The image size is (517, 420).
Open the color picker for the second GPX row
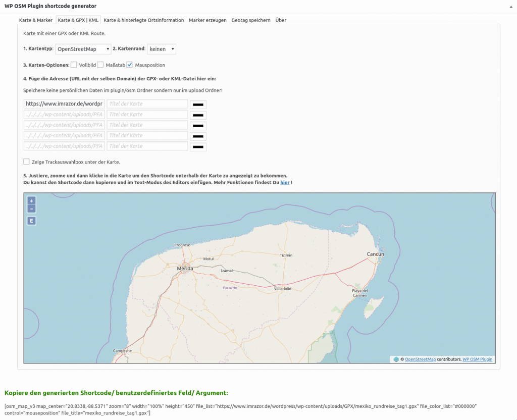[x=197, y=114]
